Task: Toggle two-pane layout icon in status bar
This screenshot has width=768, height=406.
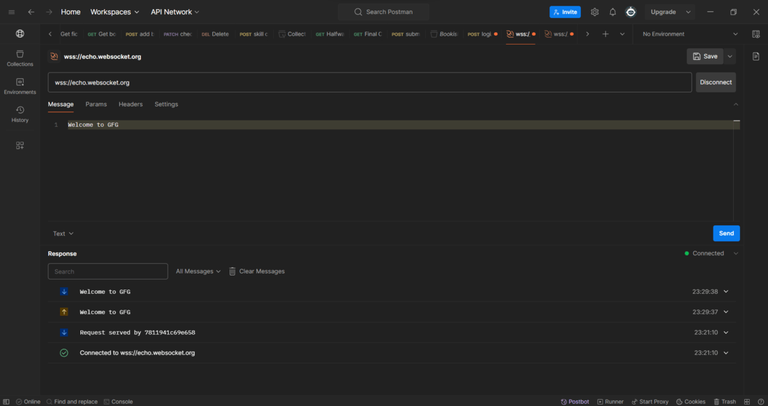Action: 746,402
